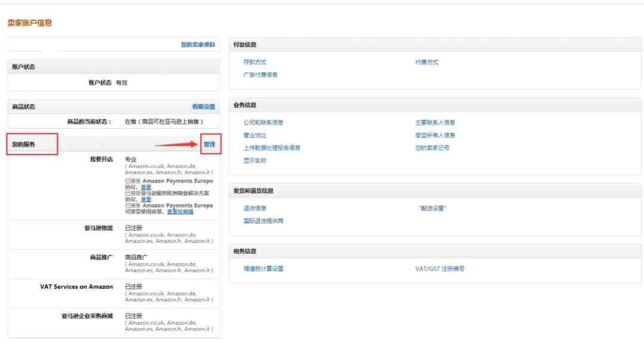Click the 有效 account status value
This screenshot has width=644, height=345.
coord(122,82)
